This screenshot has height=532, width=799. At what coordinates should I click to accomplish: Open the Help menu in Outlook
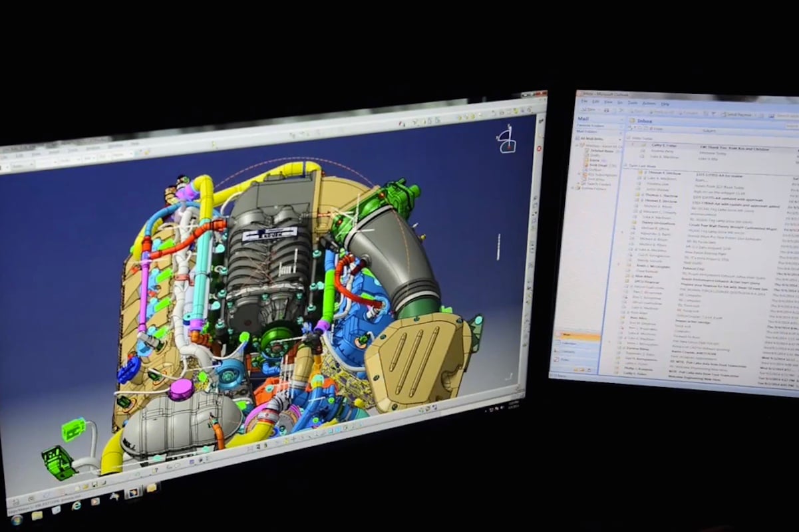point(665,104)
